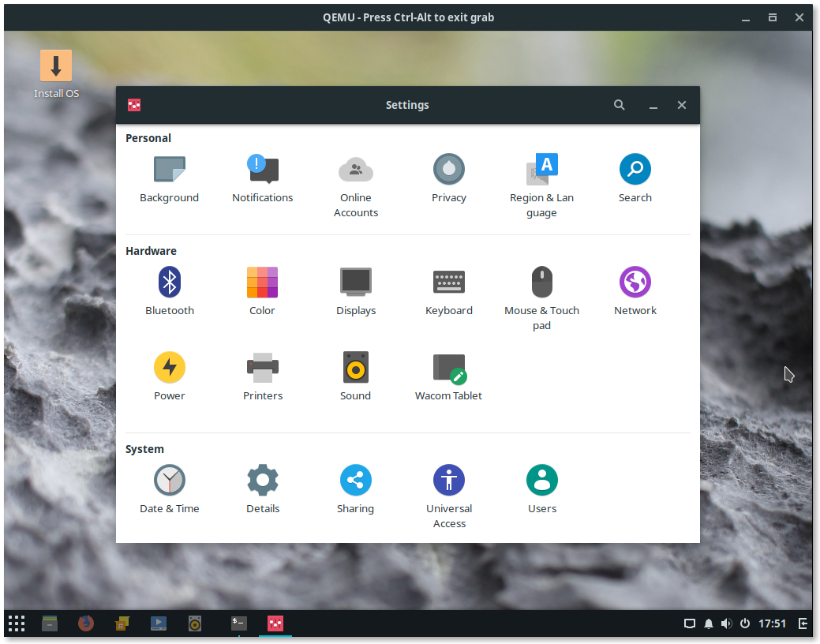
Task: Open the Details panel
Action: 263,489
